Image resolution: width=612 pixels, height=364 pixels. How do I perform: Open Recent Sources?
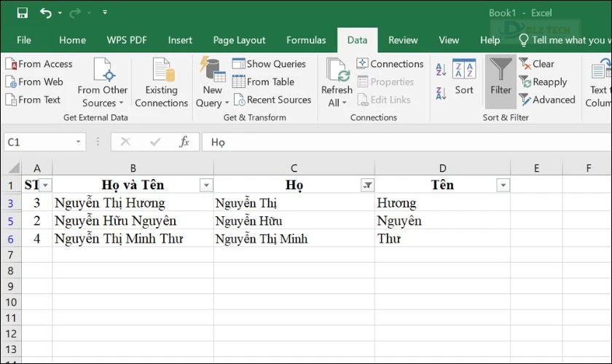click(272, 100)
